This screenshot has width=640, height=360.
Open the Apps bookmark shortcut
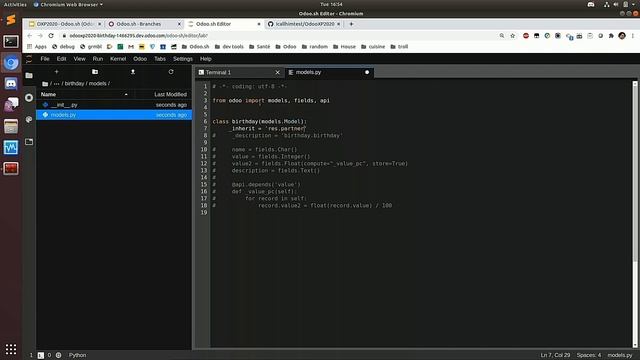37,47
